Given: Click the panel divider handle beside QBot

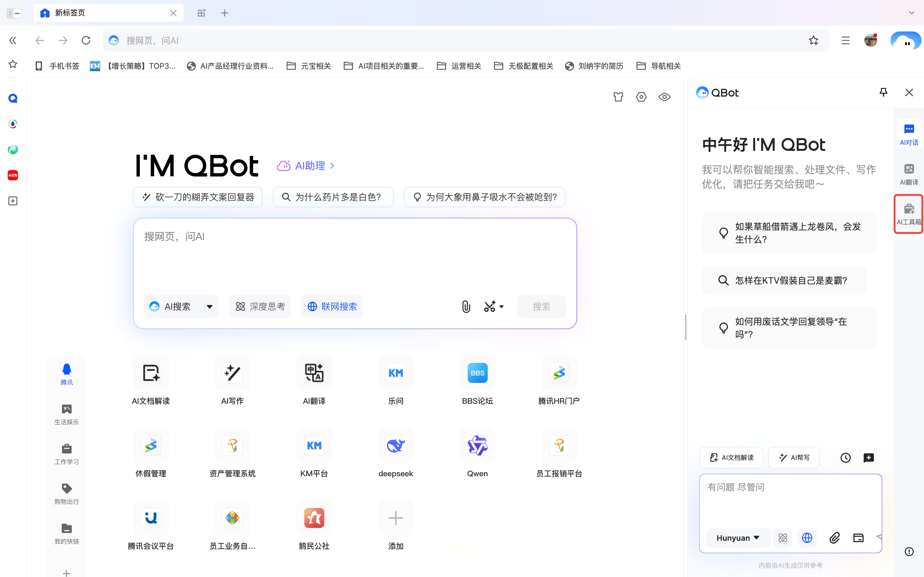Looking at the screenshot, I should tap(685, 327).
